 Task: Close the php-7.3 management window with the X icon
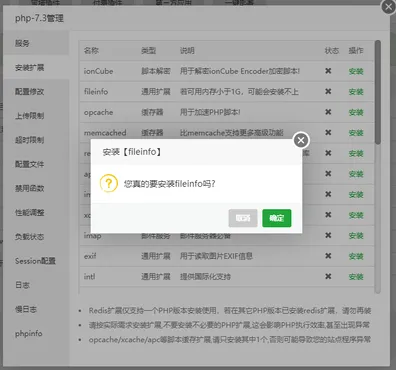388,7
